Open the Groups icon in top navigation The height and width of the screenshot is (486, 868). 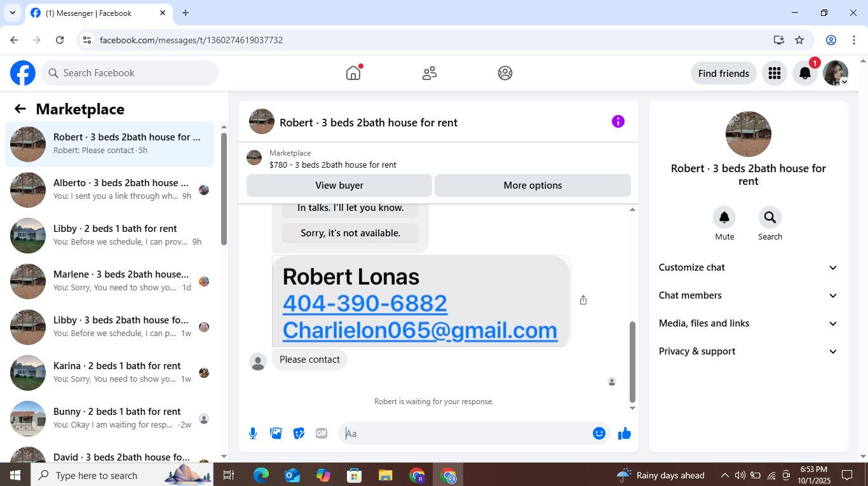coord(505,73)
